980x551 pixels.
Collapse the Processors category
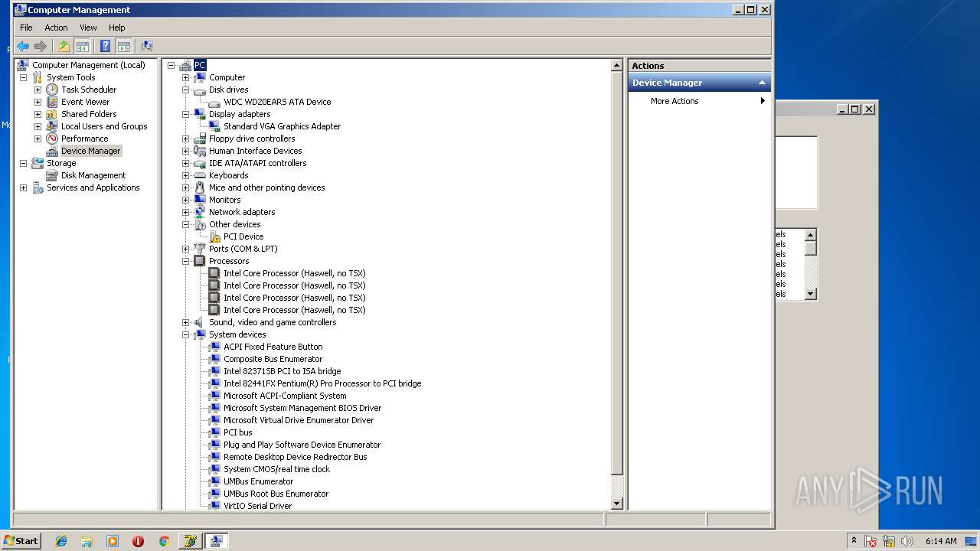(x=185, y=261)
